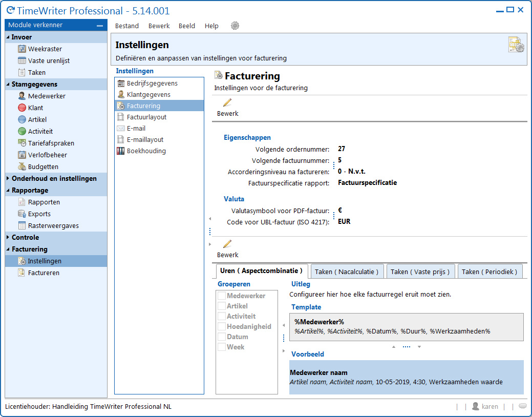Click the E-maillayout icon
Viewport: 532px width, 417px height.
tap(120, 139)
